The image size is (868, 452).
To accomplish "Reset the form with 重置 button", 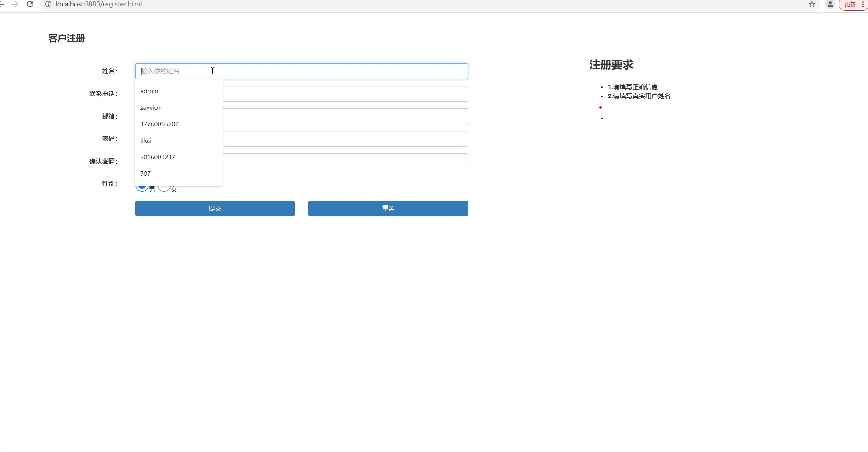I will (388, 209).
